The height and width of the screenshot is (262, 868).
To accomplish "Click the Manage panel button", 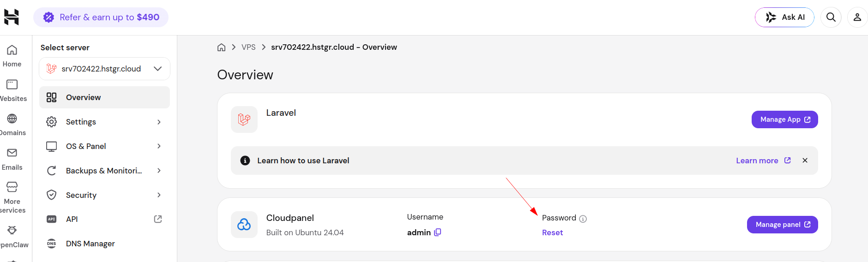I will click(782, 225).
